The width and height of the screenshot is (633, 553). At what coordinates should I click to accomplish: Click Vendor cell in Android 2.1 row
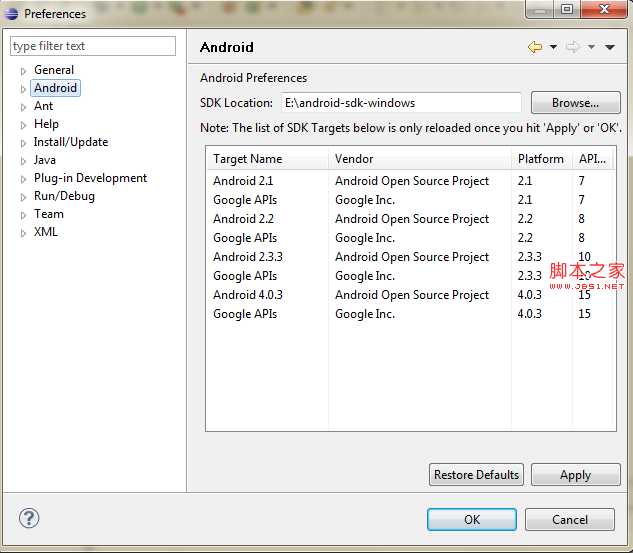coord(412,181)
